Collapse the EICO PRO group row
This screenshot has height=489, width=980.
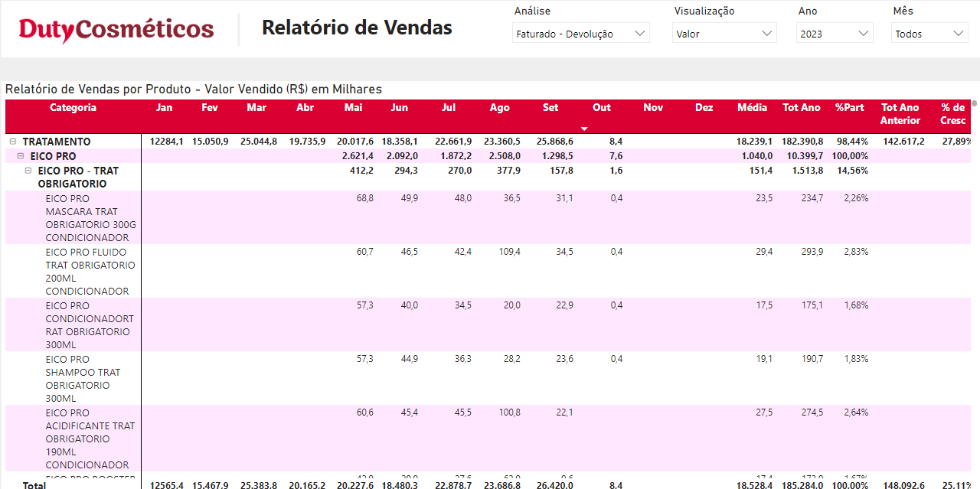tap(21, 156)
